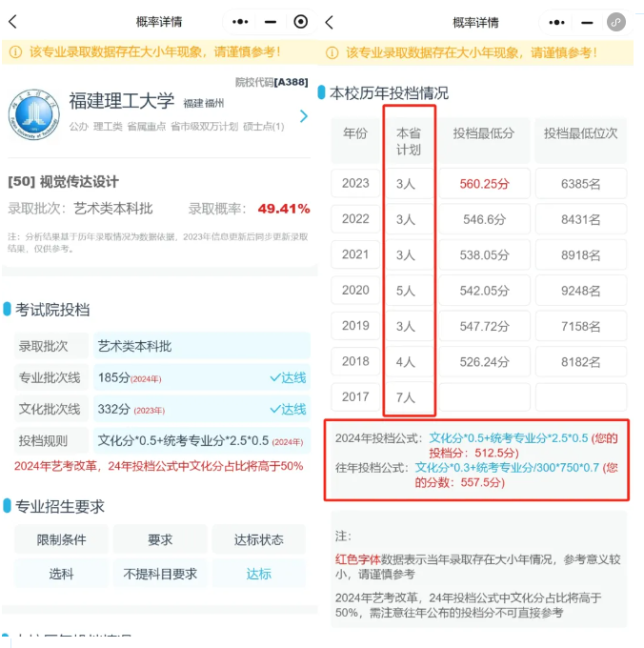Image resolution: width=644 pixels, height=648 pixels.
Task: Open 福建理工大学 school name
Action: (121, 101)
